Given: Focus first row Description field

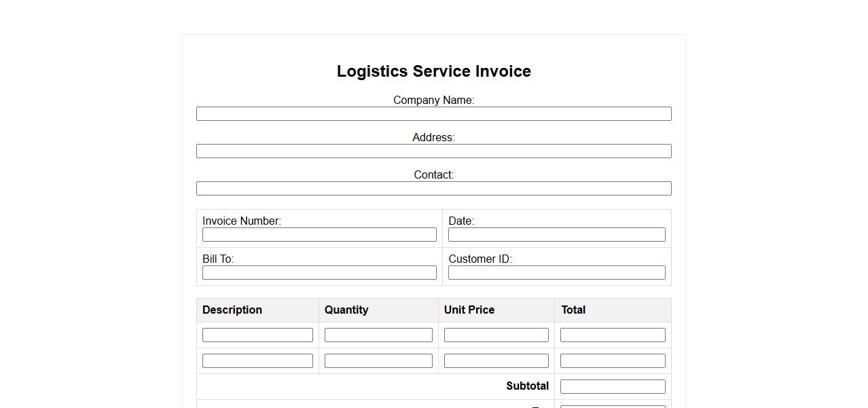Looking at the screenshot, I should pos(257,335).
